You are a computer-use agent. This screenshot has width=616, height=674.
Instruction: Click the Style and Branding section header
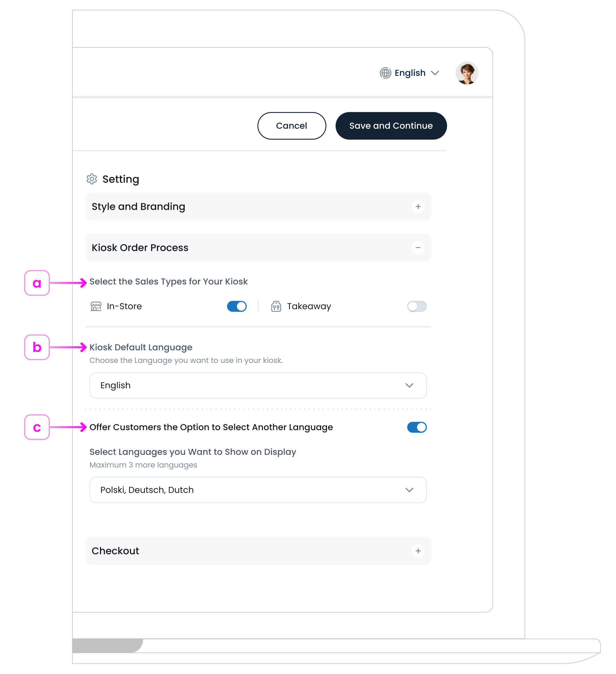point(138,207)
